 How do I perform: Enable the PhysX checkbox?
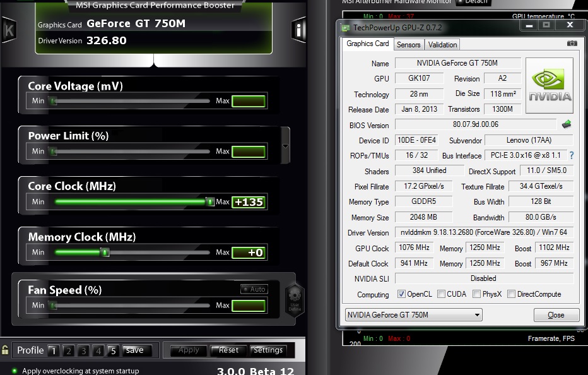pyautogui.click(x=476, y=294)
